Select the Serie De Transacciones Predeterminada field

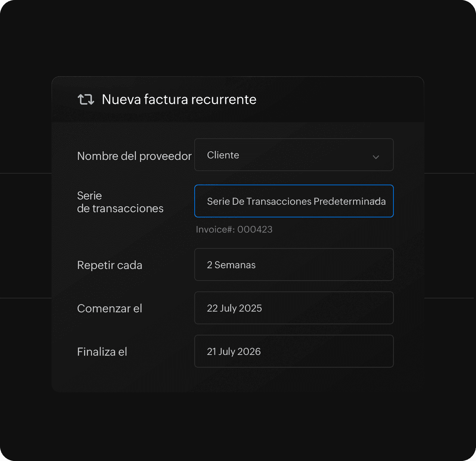tap(294, 201)
